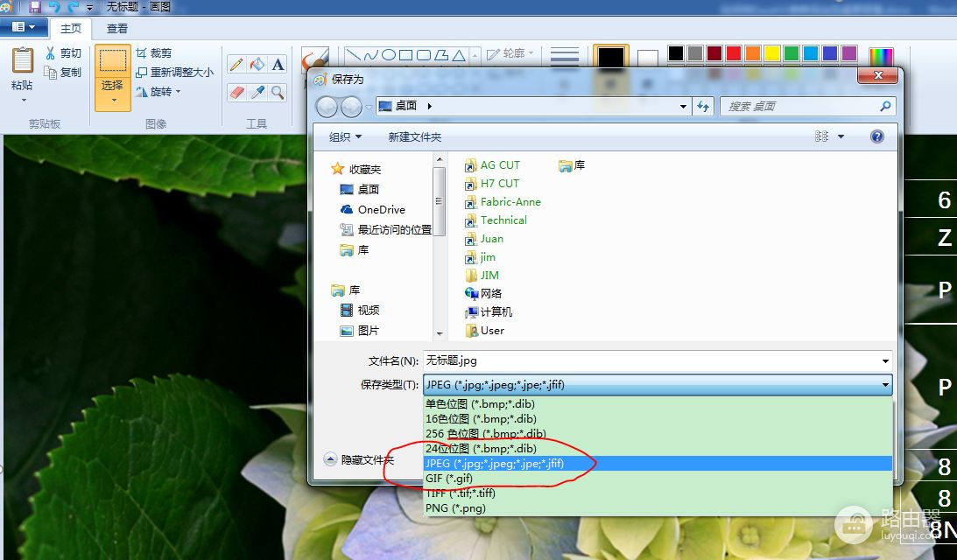Select the Text tool
Screen dimensions: 957x560
pyautogui.click(x=278, y=64)
